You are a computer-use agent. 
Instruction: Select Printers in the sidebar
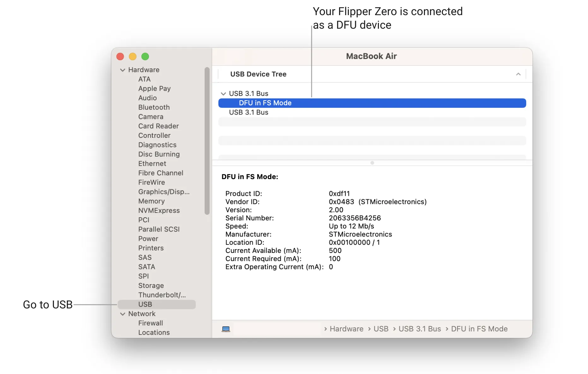click(151, 248)
